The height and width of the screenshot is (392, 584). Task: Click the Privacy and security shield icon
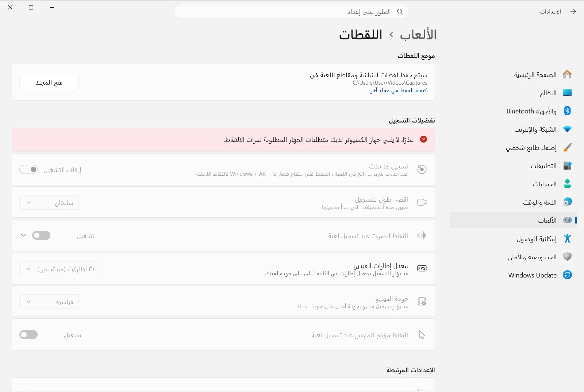[567, 257]
